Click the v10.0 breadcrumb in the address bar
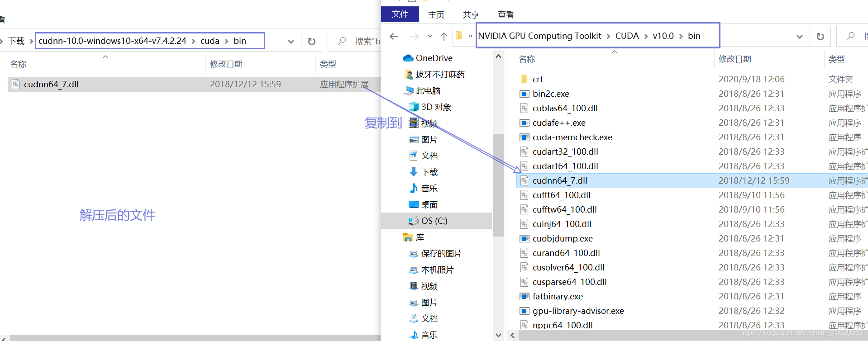This screenshot has height=341, width=868. (663, 36)
